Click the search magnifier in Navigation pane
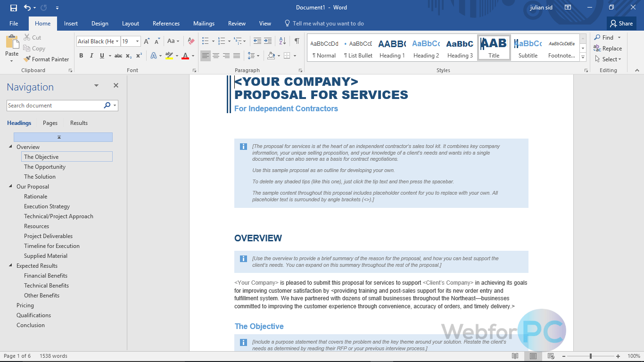Screen dimensions: 644x362 tap(107, 106)
